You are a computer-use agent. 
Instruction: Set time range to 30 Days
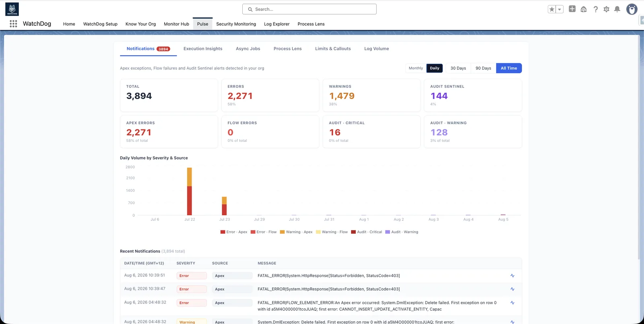pyautogui.click(x=458, y=68)
